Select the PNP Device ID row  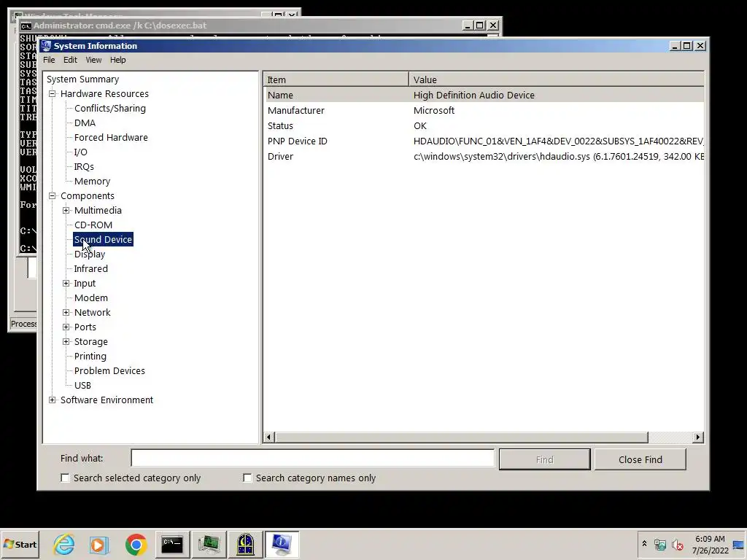coord(484,141)
